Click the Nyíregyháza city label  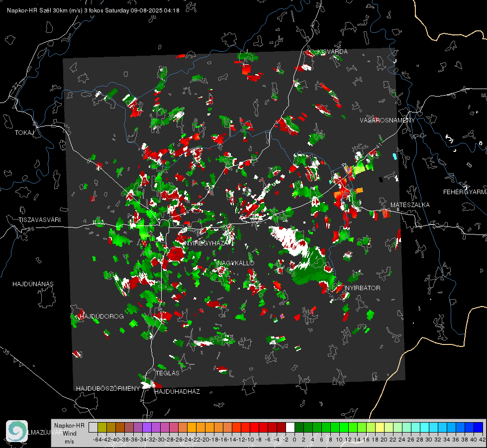[206, 243]
